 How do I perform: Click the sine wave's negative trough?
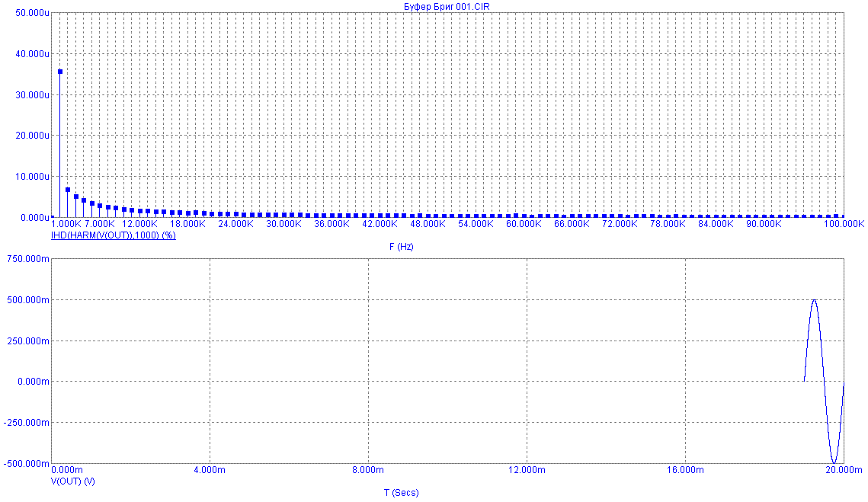click(x=834, y=462)
